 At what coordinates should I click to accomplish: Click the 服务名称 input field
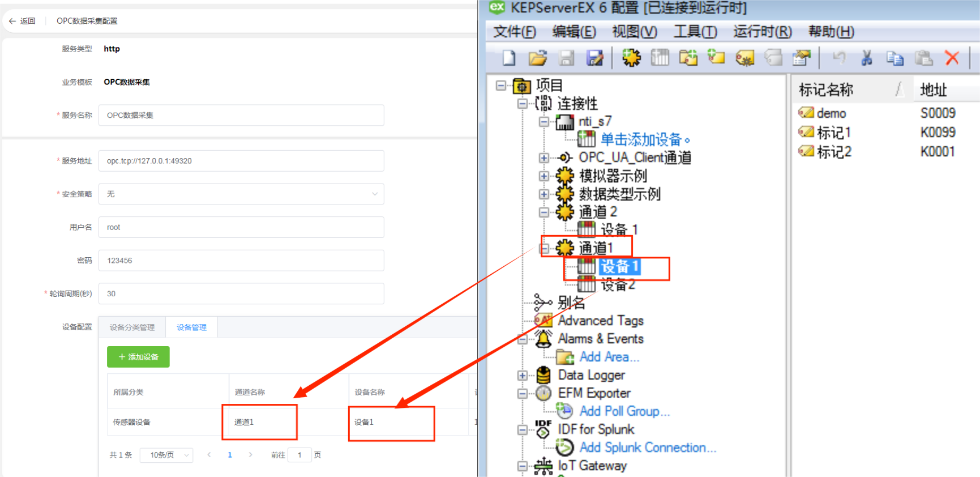pyautogui.click(x=241, y=115)
